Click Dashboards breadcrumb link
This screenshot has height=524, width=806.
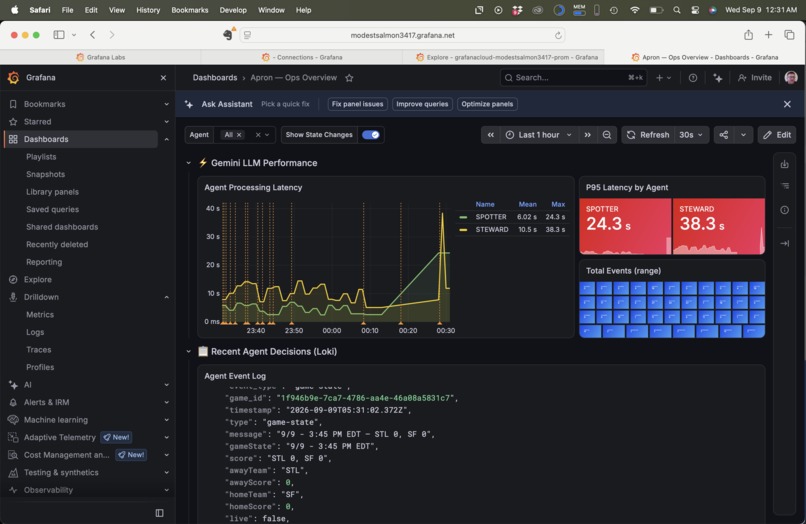(x=215, y=78)
